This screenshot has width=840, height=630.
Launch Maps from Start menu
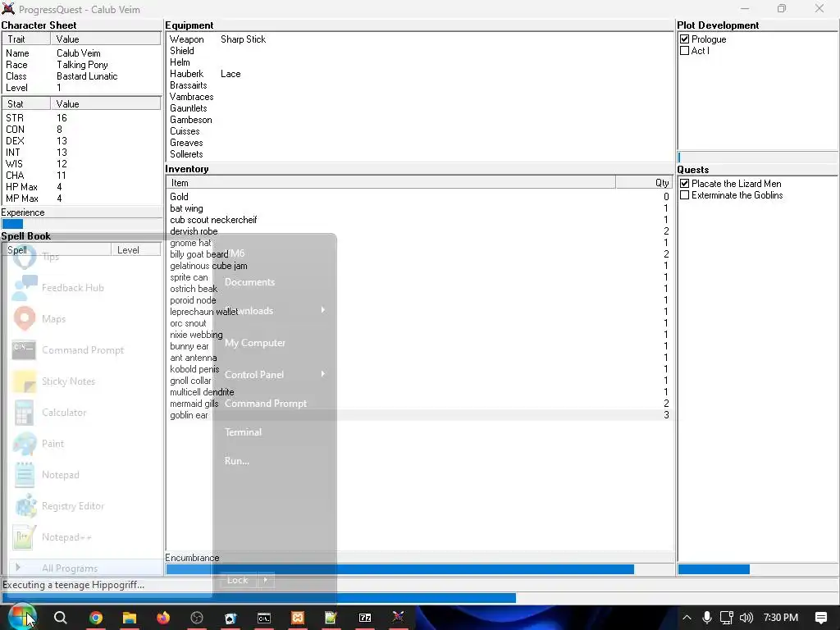point(53,319)
